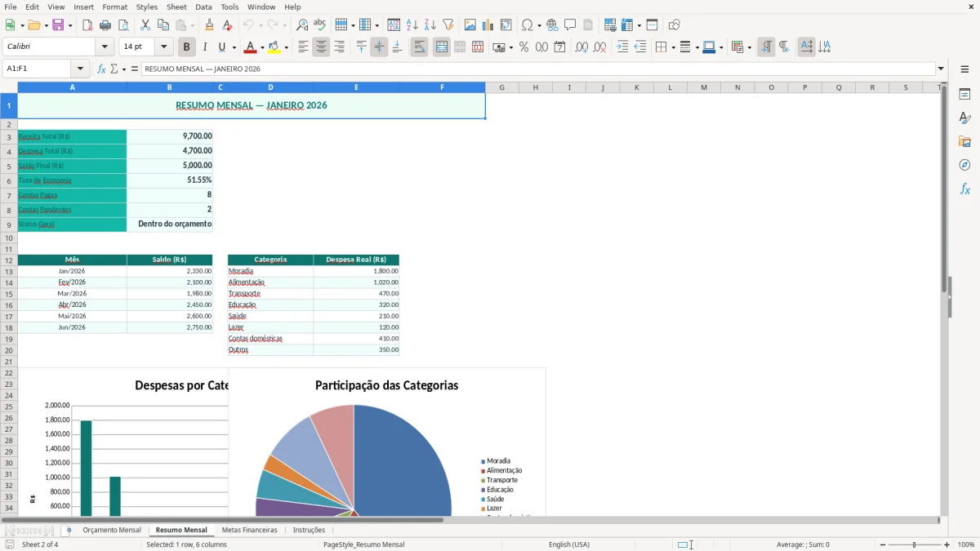980x551 pixels.
Task: Insert a hyperlink
Action: (x=552, y=25)
